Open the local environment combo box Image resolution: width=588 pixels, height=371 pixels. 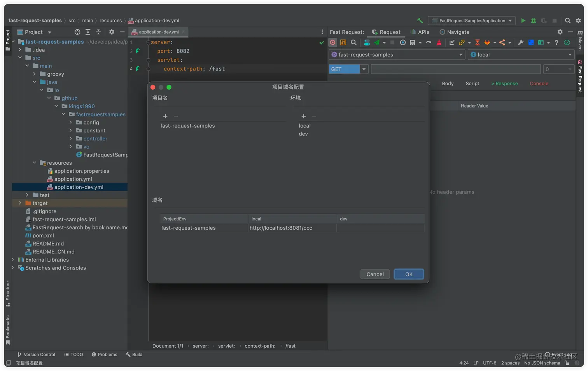[x=521, y=55]
